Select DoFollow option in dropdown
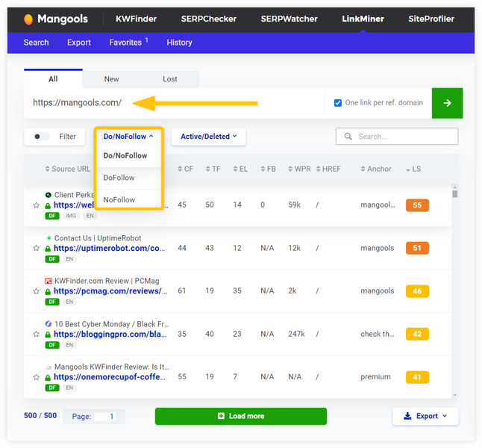Screen dimensions: 482x448 click(x=129, y=178)
